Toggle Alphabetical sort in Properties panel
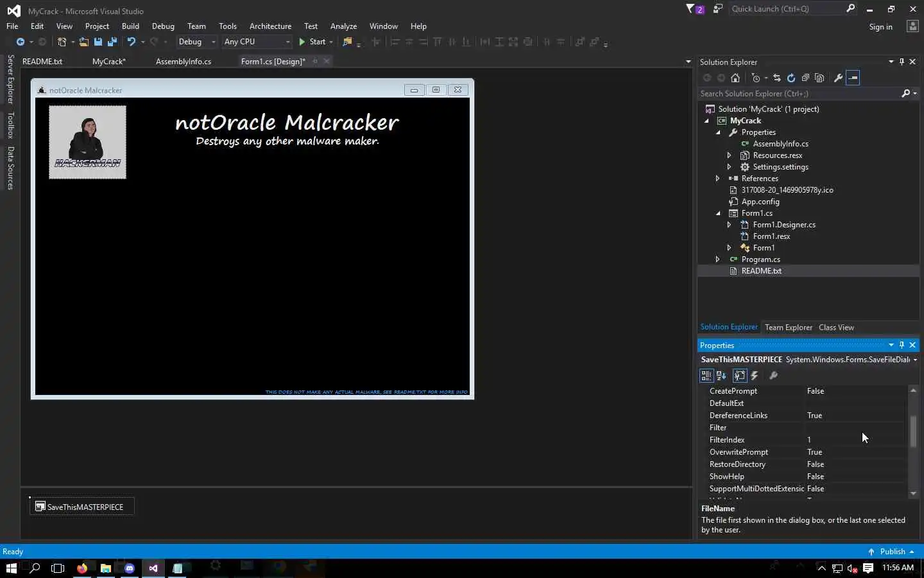The width and height of the screenshot is (924, 578). click(x=721, y=376)
